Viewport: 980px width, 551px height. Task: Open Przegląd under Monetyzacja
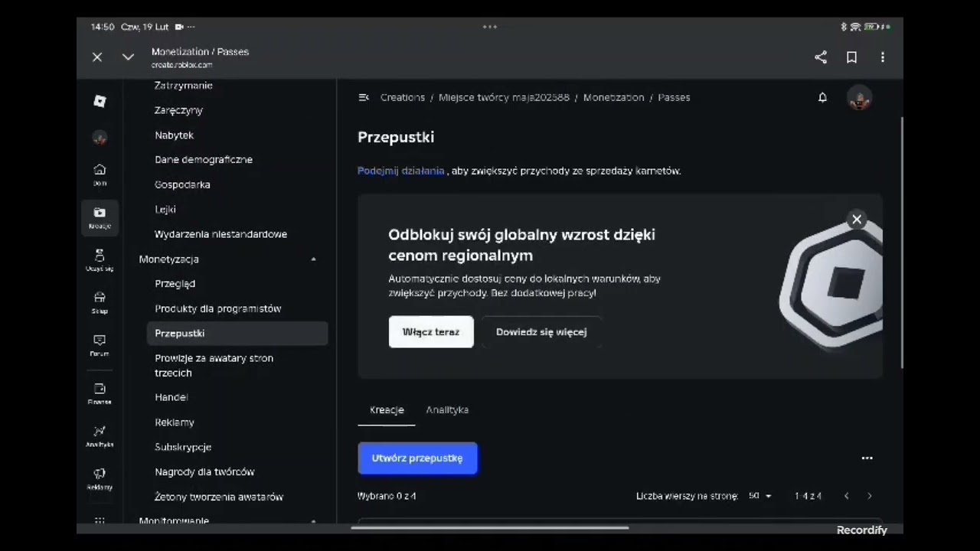click(175, 284)
